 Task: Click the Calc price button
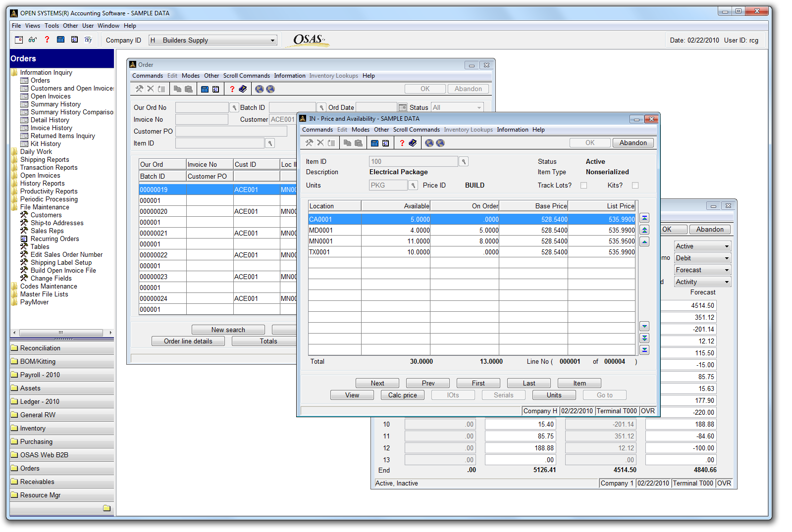coord(403,395)
